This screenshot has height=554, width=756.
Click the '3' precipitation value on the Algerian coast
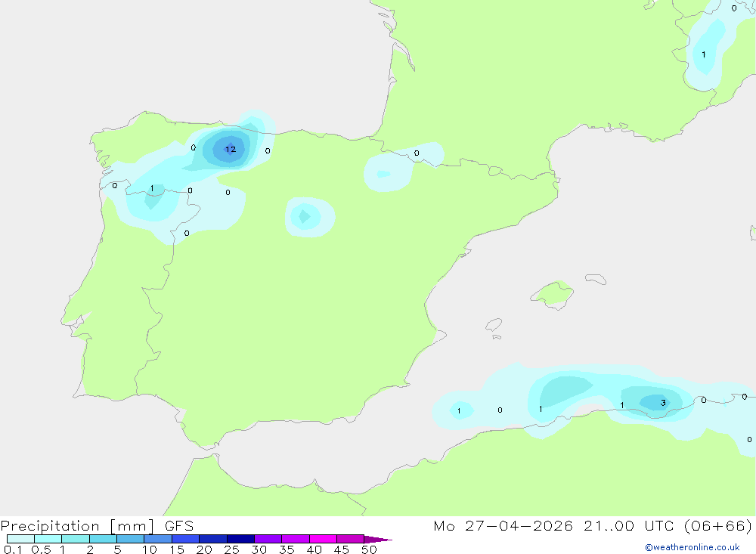pyautogui.click(x=663, y=403)
